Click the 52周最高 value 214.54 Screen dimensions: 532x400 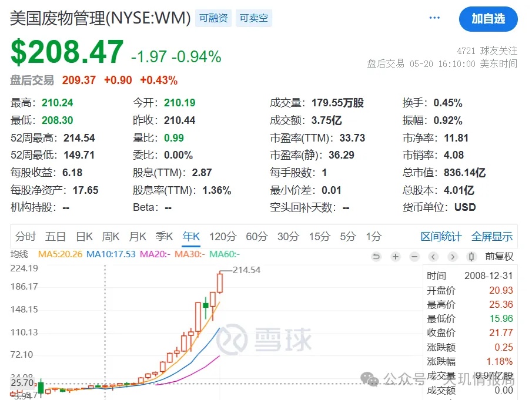pyautogui.click(x=79, y=138)
